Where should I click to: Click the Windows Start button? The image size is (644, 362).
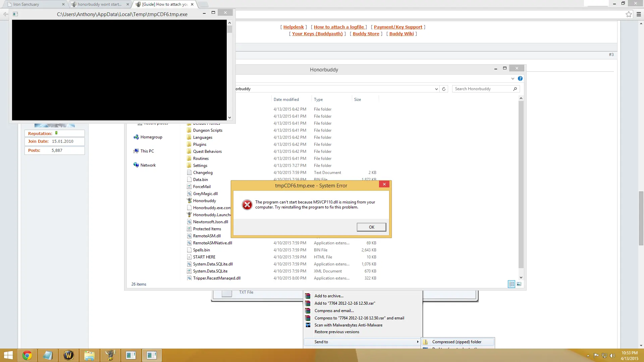point(8,355)
